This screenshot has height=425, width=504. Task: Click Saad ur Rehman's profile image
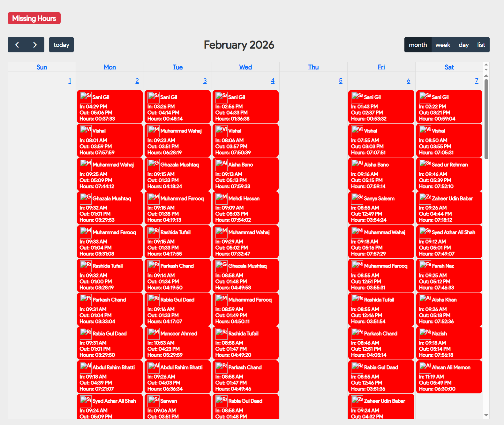pyautogui.click(x=425, y=163)
